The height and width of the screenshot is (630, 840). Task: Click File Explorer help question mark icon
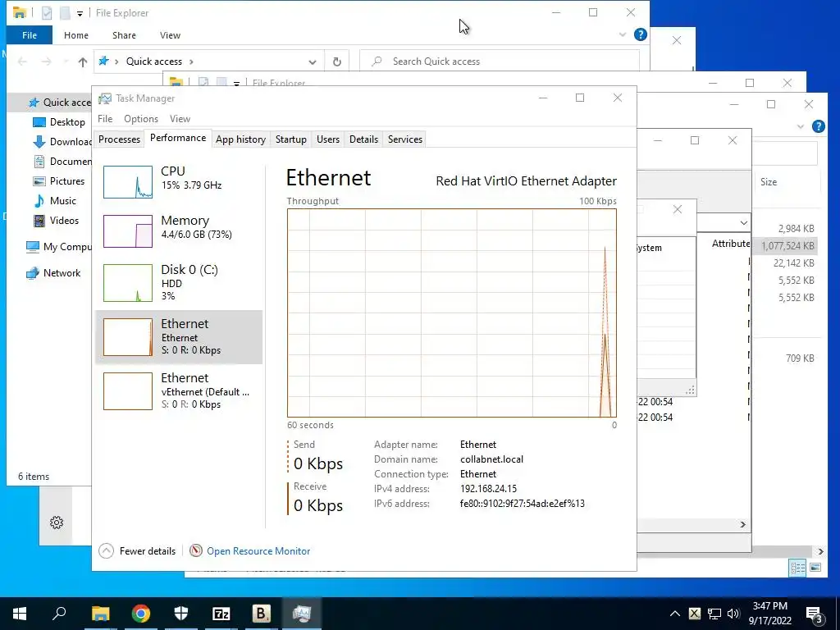point(640,34)
